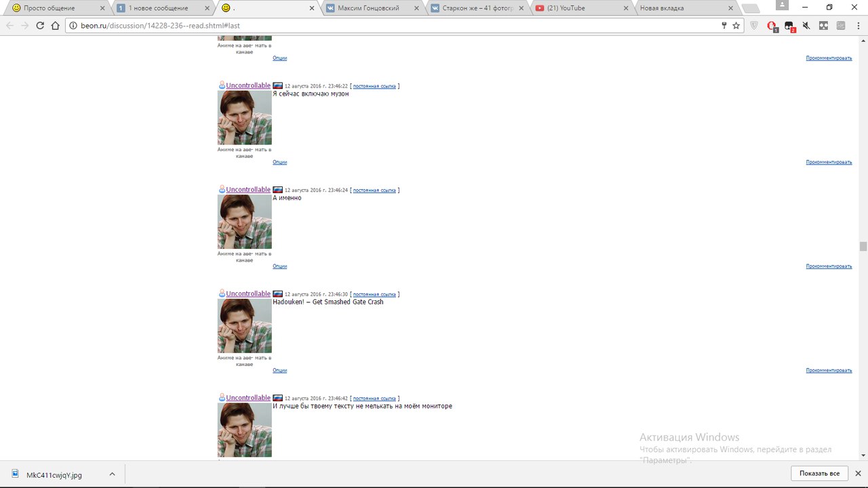
Task: Click the address bar URL field
Action: coord(393,26)
